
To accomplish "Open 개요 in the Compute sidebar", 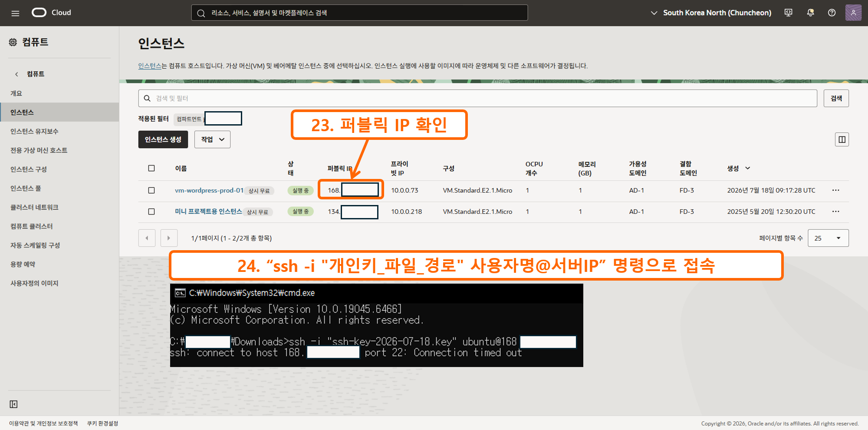I will coord(16,93).
